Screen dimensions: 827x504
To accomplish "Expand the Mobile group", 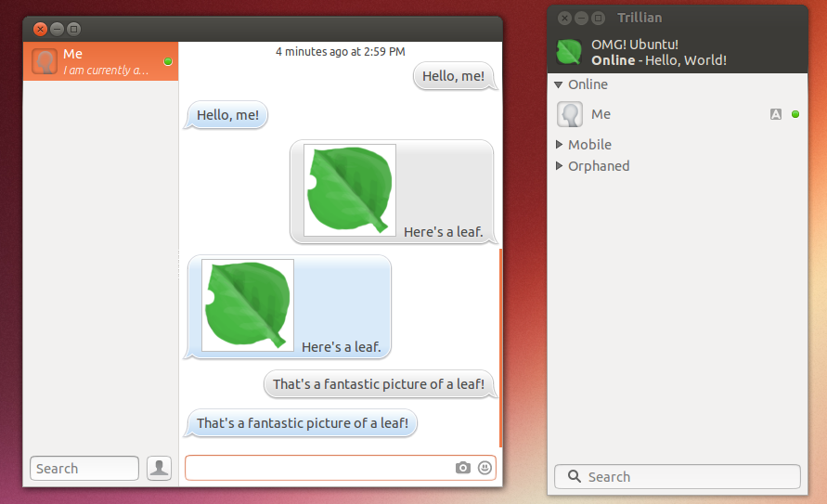I will coord(559,145).
